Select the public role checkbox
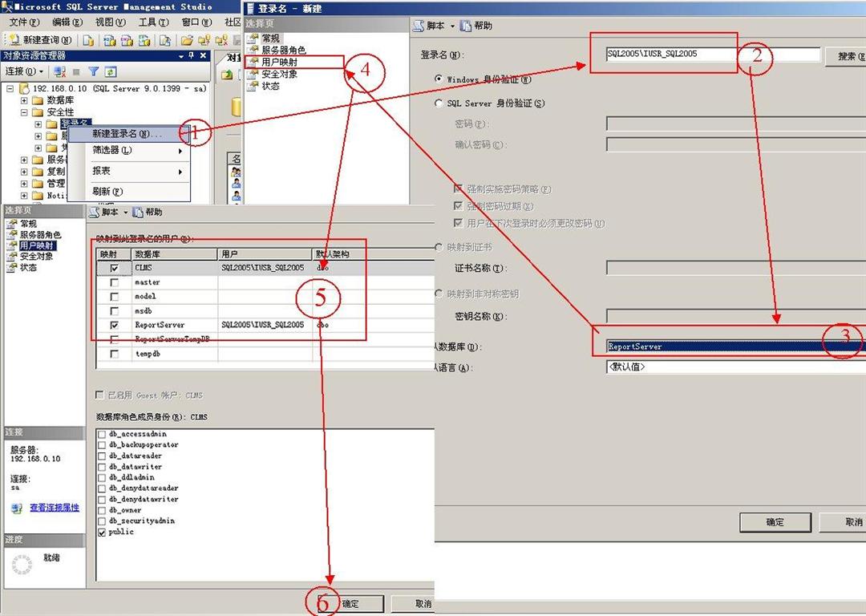Screen dimensions: 866x616 click(102, 533)
